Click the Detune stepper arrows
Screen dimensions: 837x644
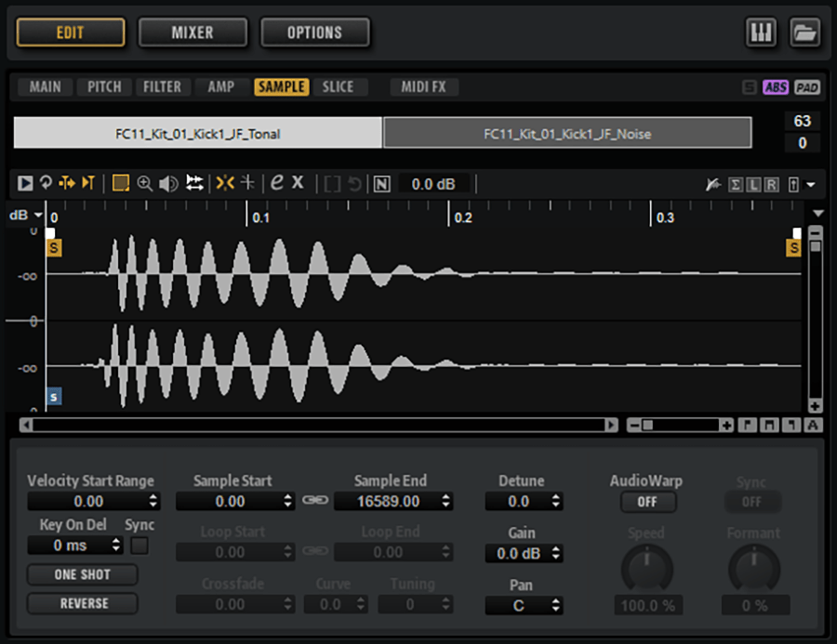556,501
